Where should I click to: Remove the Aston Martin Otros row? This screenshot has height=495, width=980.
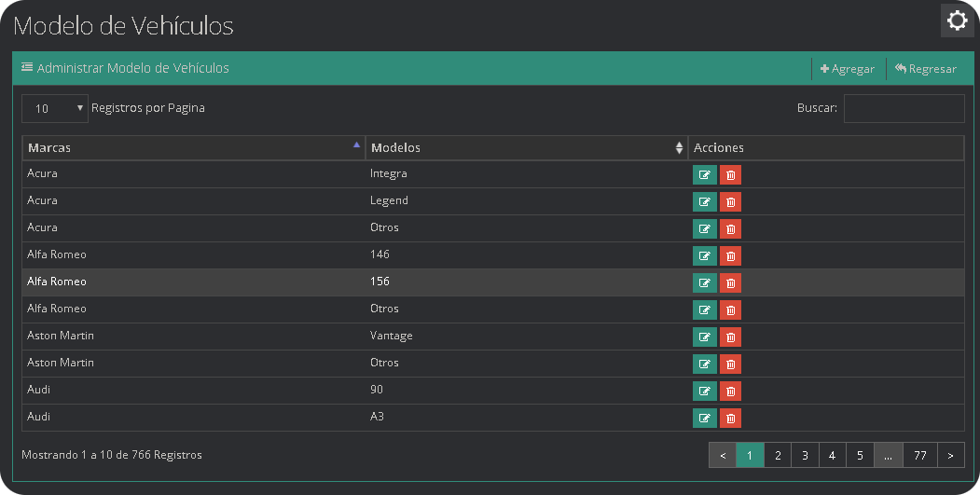point(730,364)
